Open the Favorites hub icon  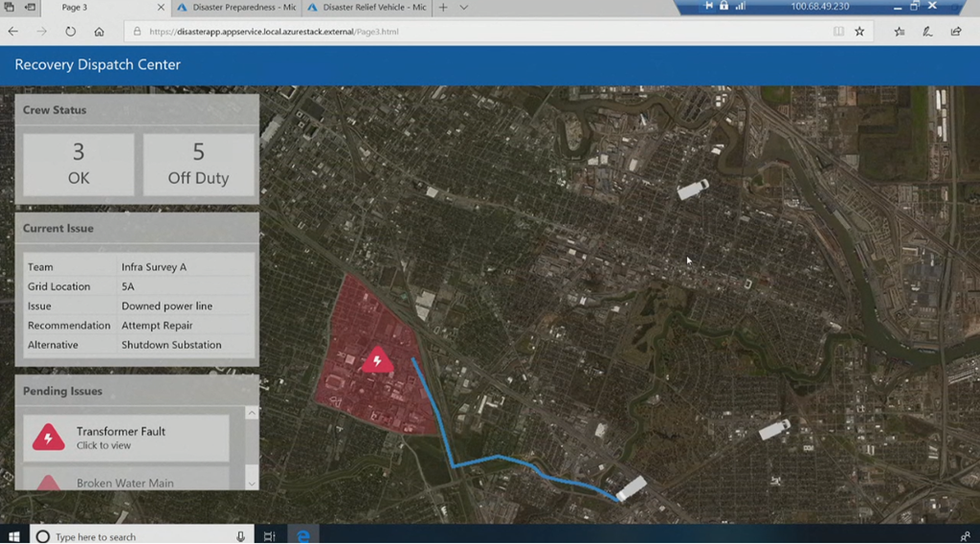(x=900, y=32)
